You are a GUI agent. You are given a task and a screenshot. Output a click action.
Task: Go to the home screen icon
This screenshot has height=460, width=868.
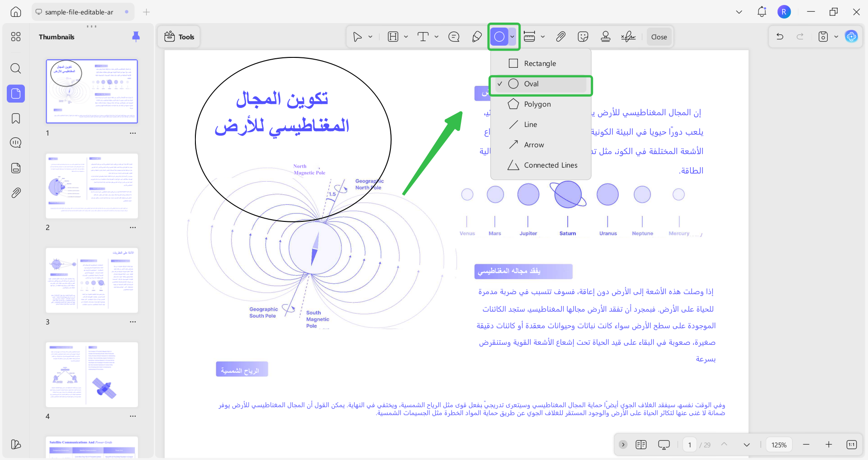click(16, 12)
